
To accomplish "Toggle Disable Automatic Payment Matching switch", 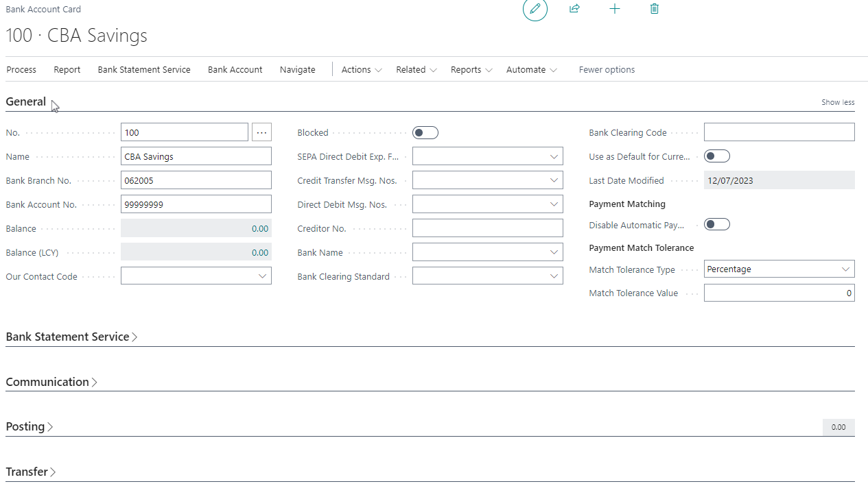I will point(717,225).
